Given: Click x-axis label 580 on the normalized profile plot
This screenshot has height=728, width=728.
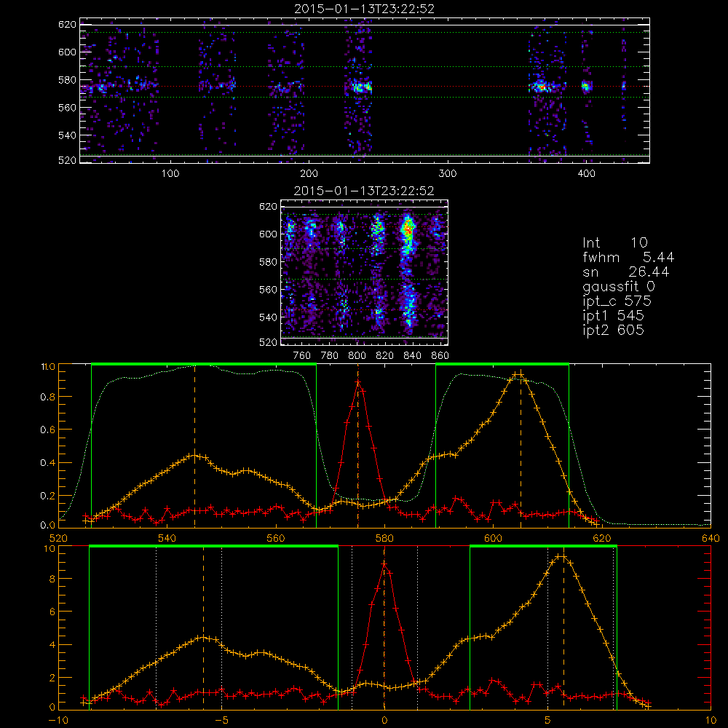Looking at the screenshot, I should pyautogui.click(x=384, y=539).
